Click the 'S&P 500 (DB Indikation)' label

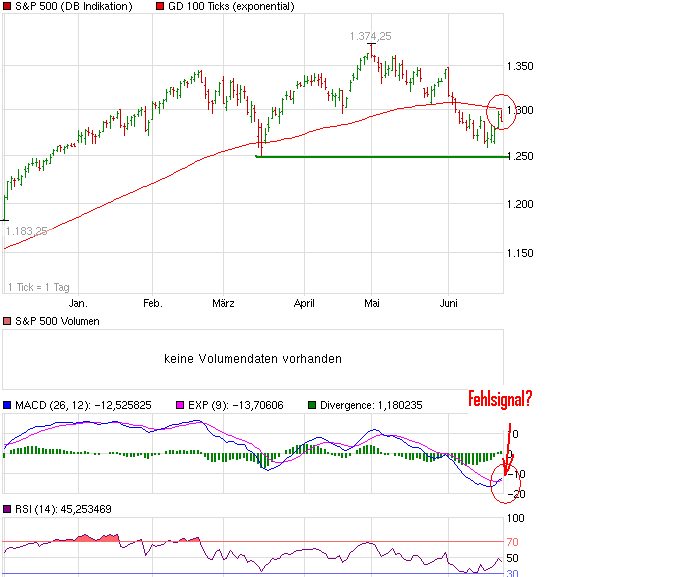pyautogui.click(x=74, y=7)
